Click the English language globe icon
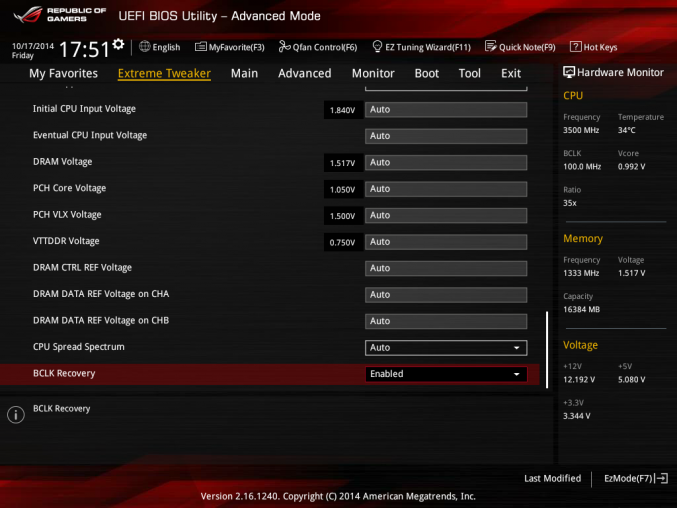Screen dimensions: 677x508 click(145, 47)
